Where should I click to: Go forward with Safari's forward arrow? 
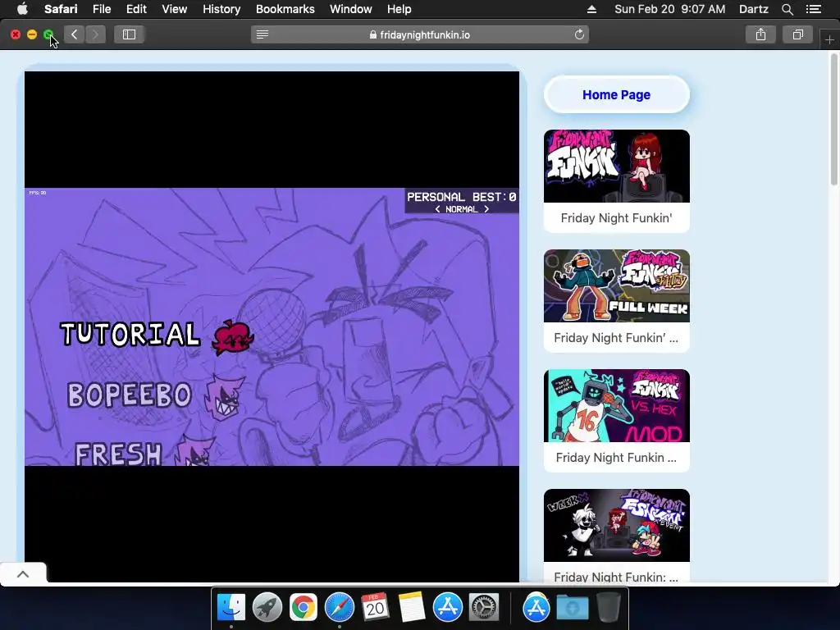95,34
